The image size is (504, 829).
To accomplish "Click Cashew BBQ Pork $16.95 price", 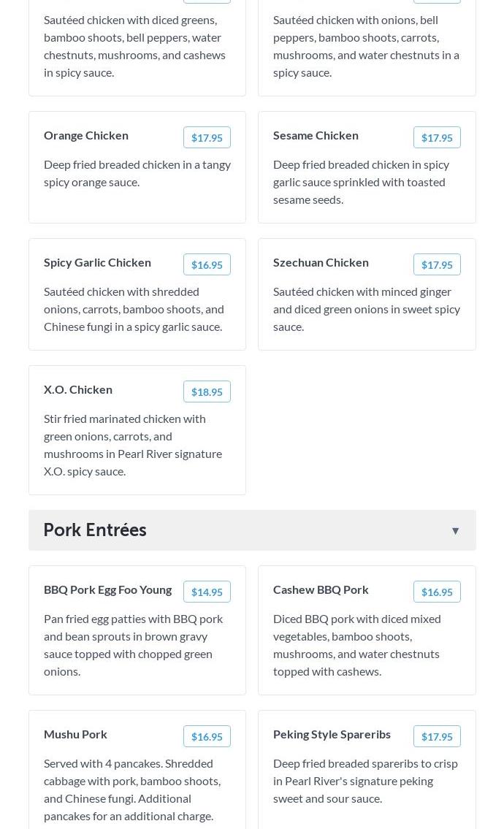I will click(437, 592).
